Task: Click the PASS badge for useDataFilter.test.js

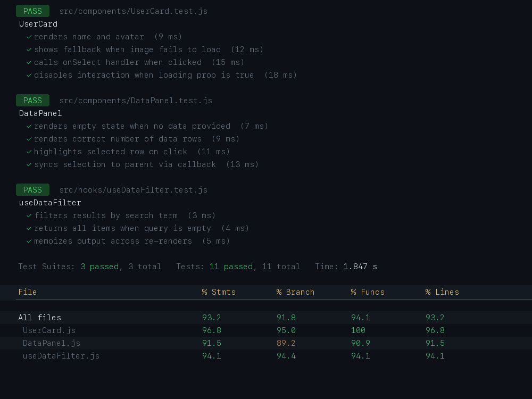Action: (x=32, y=190)
